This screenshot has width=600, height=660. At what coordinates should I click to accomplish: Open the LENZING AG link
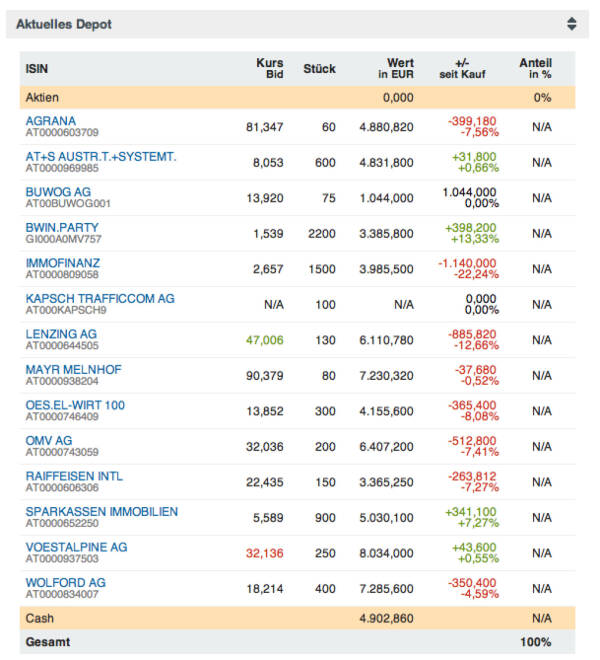tap(61, 334)
